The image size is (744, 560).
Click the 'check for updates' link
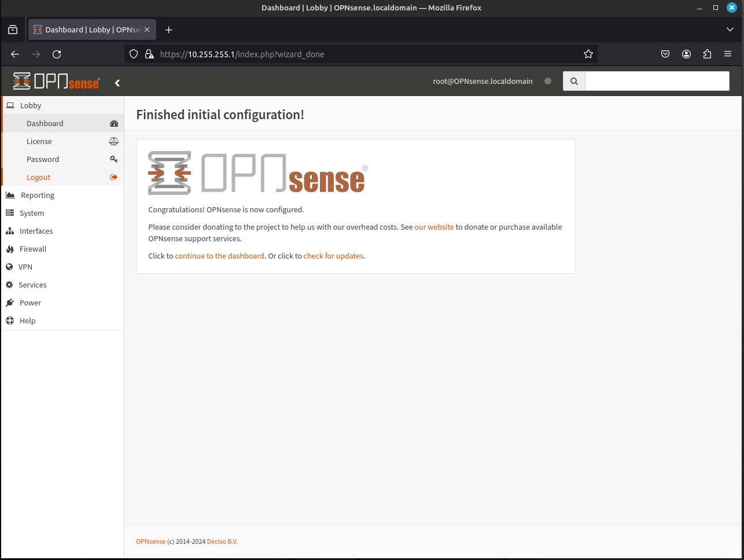point(333,256)
